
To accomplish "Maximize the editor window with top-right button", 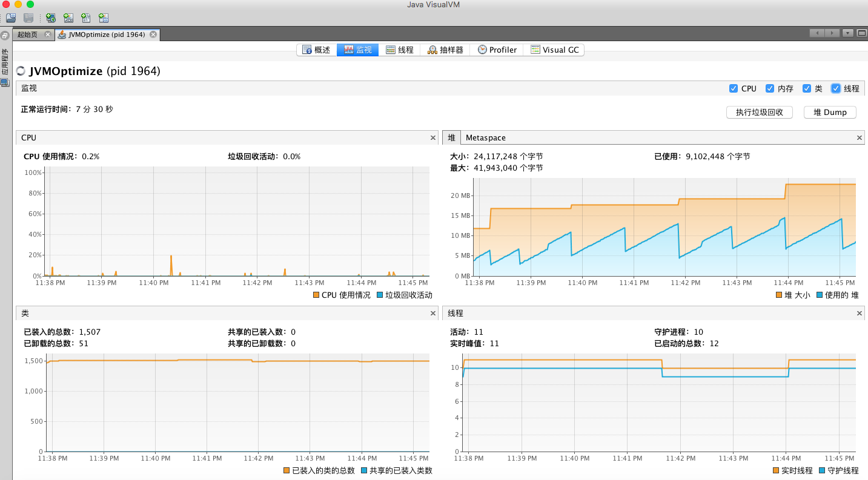I will [x=861, y=33].
